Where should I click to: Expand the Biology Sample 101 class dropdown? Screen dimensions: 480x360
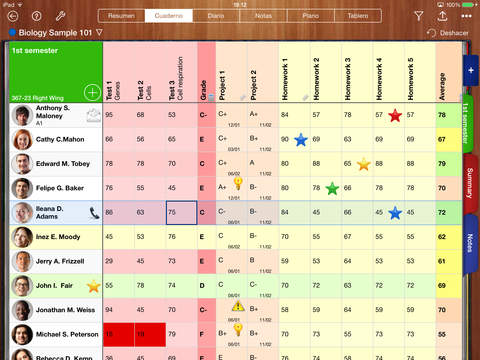tap(99, 32)
